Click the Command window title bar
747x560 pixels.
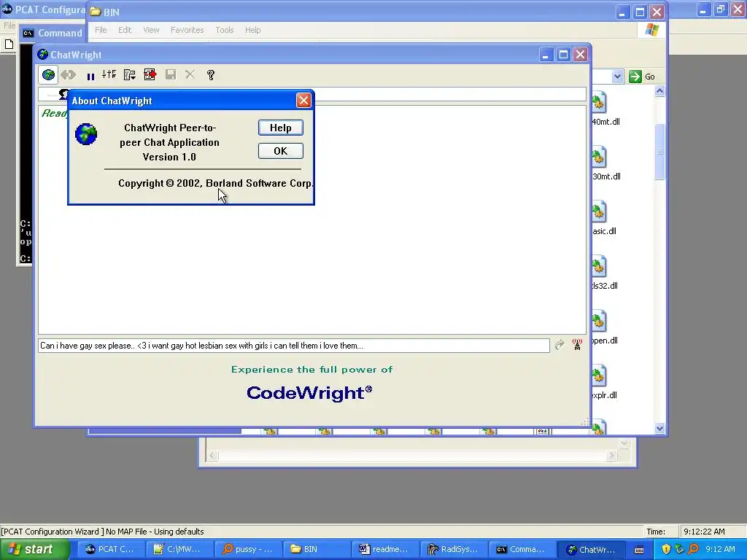pos(53,33)
